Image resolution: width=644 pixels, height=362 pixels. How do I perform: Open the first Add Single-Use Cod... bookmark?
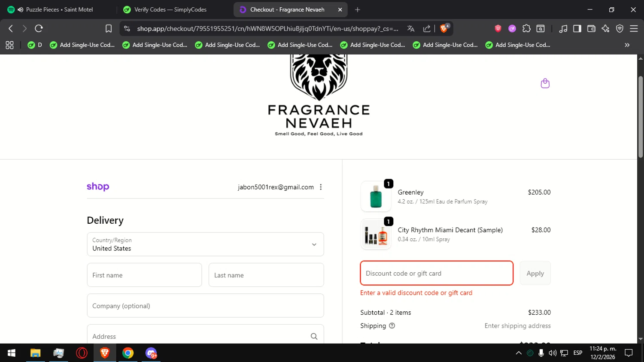point(82,45)
